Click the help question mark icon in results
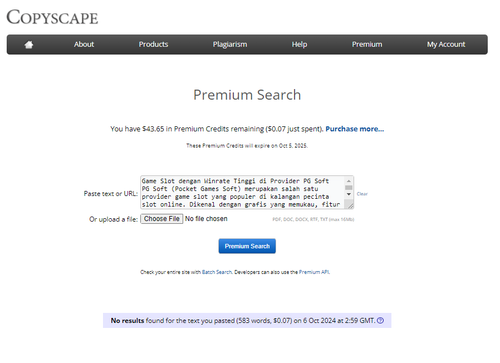Screen dimensions: 500x363 point(380,321)
